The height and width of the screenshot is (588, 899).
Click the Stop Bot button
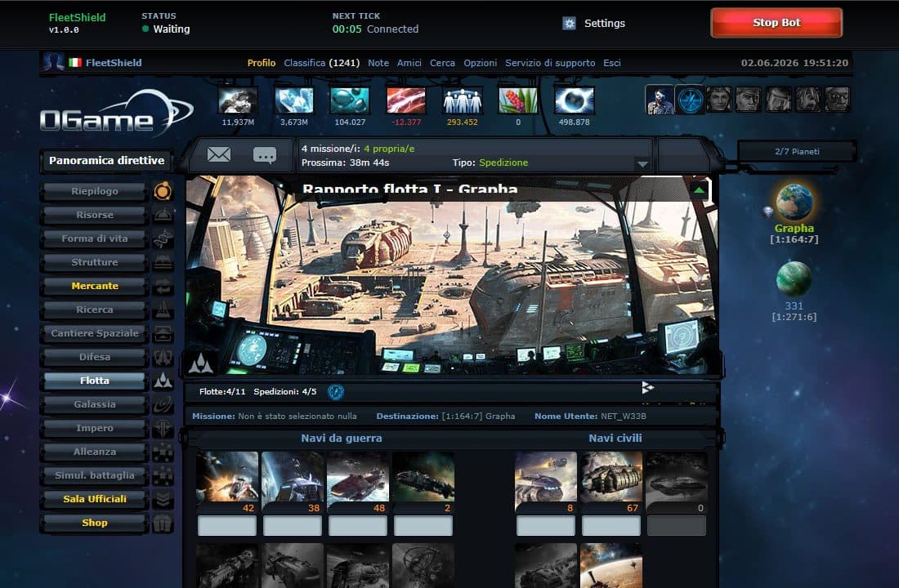[776, 23]
